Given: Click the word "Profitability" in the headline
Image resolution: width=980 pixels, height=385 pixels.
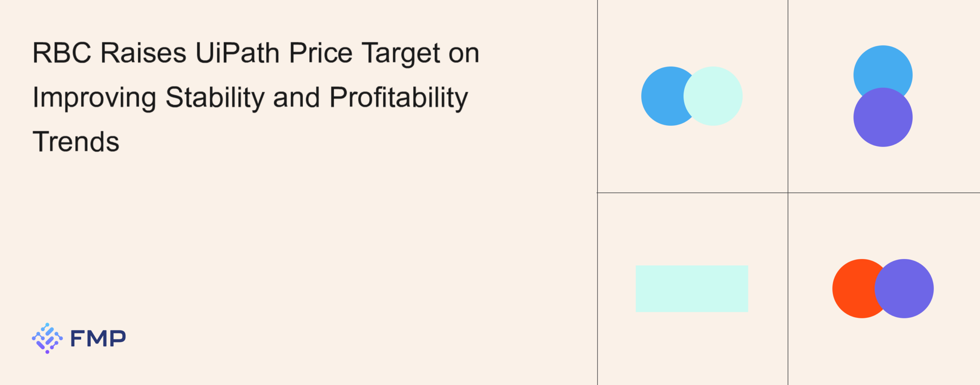Looking at the screenshot, I should (399, 98).
